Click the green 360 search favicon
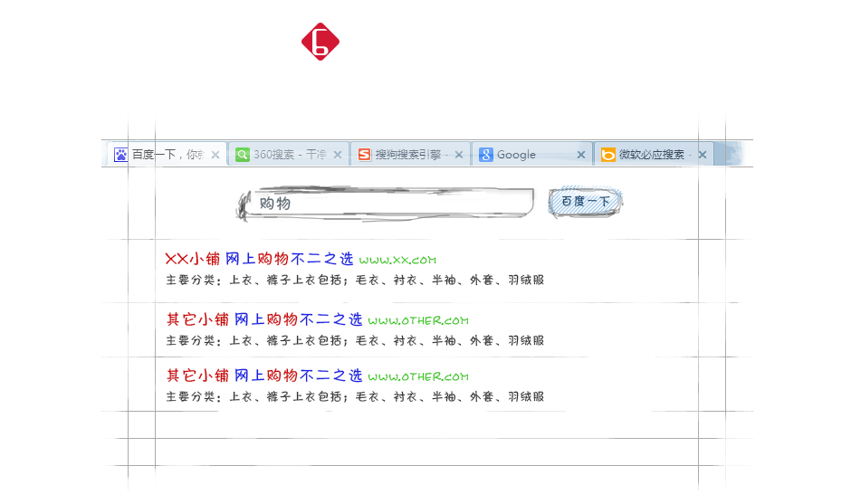The height and width of the screenshot is (504, 851). click(243, 155)
